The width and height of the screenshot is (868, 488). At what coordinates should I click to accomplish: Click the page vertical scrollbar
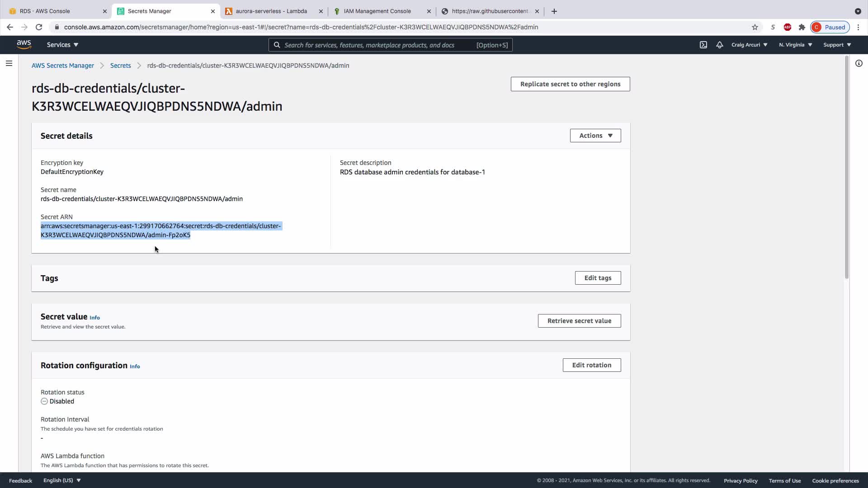click(846, 167)
